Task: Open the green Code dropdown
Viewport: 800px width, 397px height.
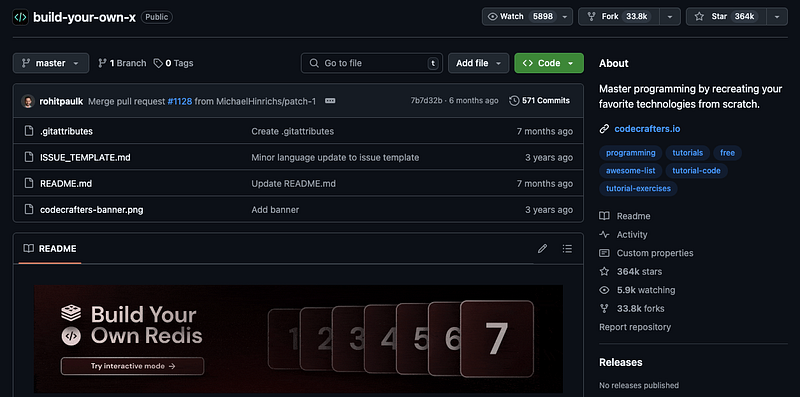Action: [x=548, y=63]
